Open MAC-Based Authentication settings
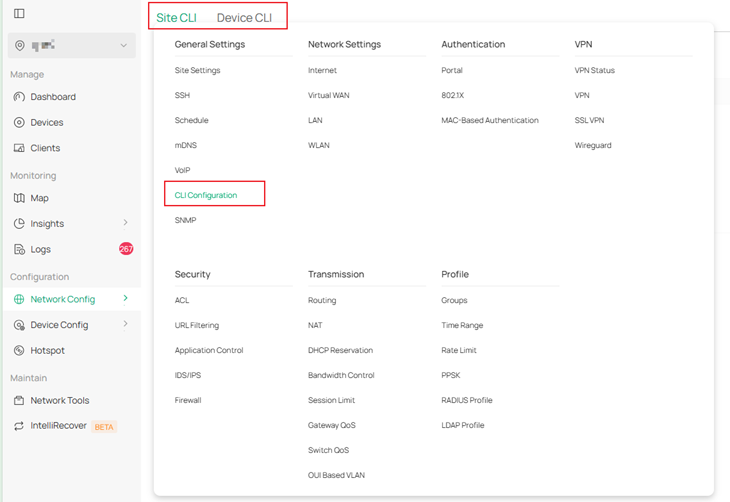 [490, 120]
